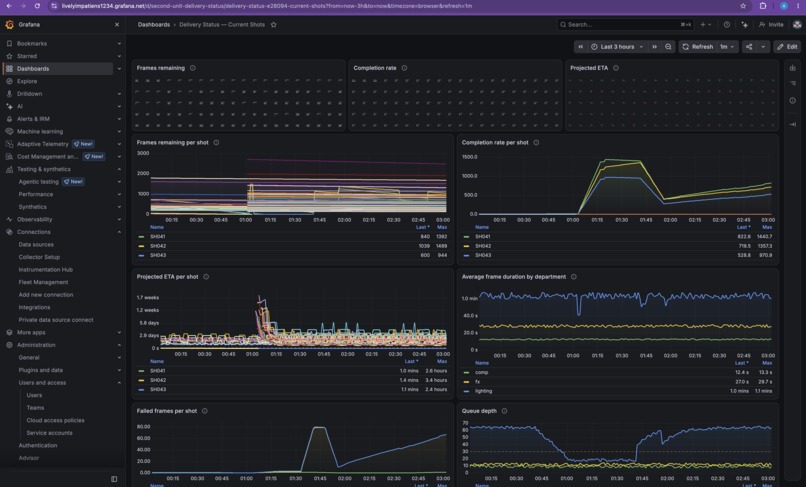This screenshot has width=806, height=487.
Task: Go to Service accounts
Action: click(x=49, y=433)
